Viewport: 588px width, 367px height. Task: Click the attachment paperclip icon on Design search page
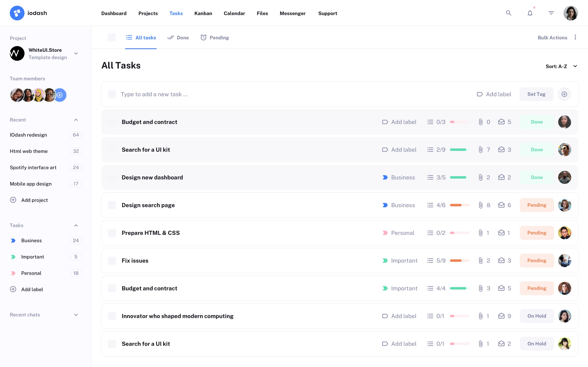click(x=480, y=205)
